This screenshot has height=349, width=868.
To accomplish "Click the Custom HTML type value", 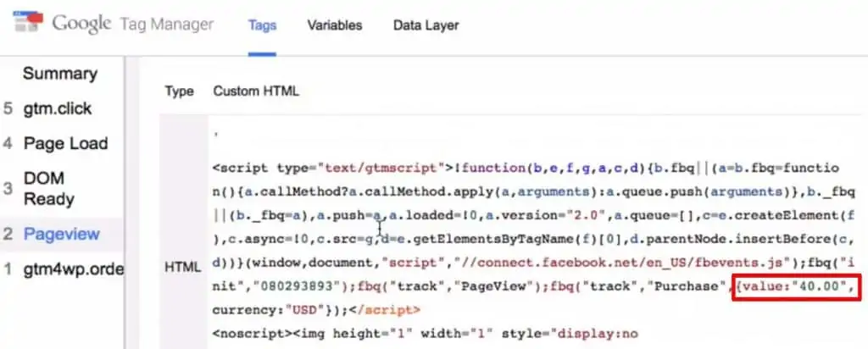I will 256,91.
